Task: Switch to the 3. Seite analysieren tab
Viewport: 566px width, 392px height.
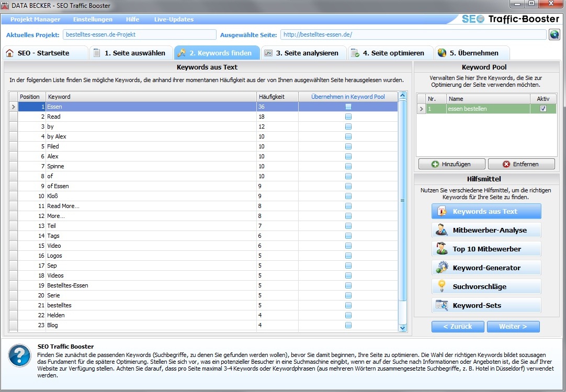Action: point(304,53)
